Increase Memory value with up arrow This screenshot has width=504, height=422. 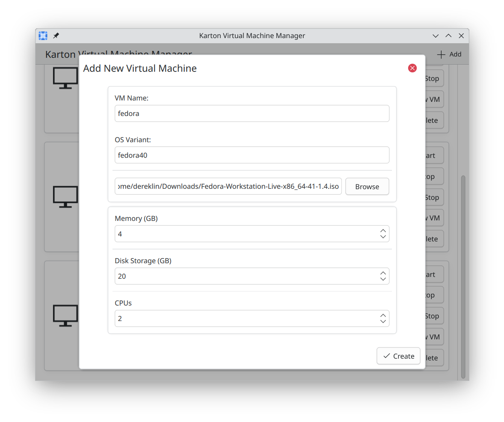coord(383,231)
